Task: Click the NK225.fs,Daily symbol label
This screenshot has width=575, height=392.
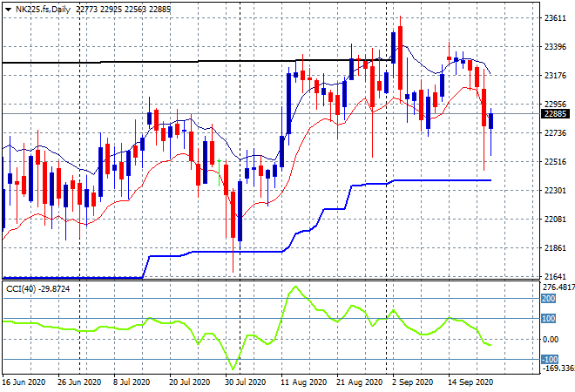Action: (43, 10)
